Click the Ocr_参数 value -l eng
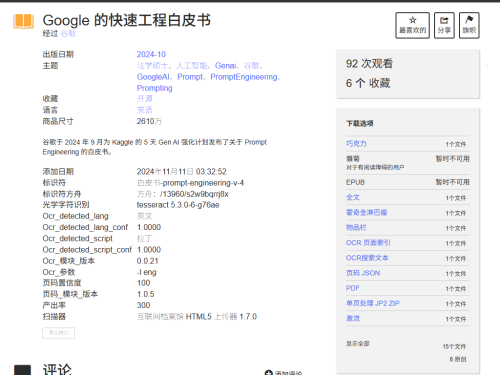Screen dimensions: 500x375 pyautogui.click(x=146, y=272)
